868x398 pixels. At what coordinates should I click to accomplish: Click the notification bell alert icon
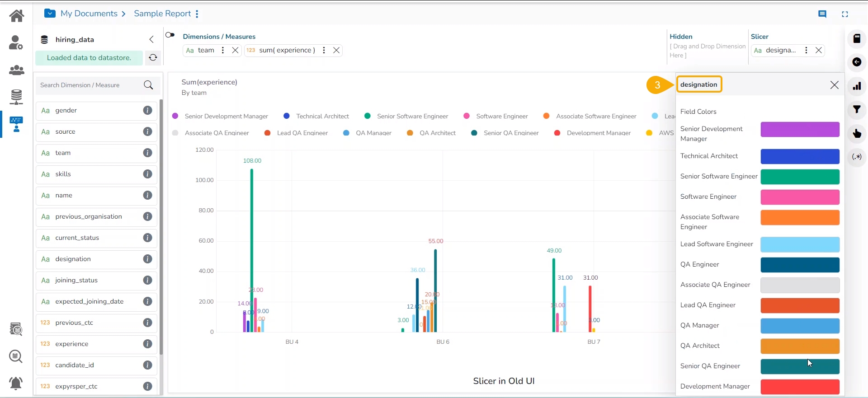[x=16, y=383]
